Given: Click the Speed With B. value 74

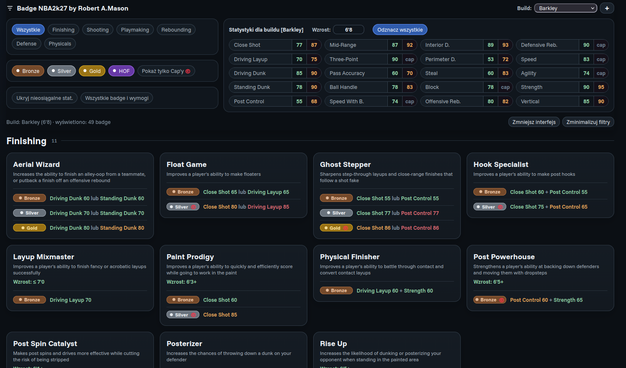Looking at the screenshot, I should coord(395,101).
